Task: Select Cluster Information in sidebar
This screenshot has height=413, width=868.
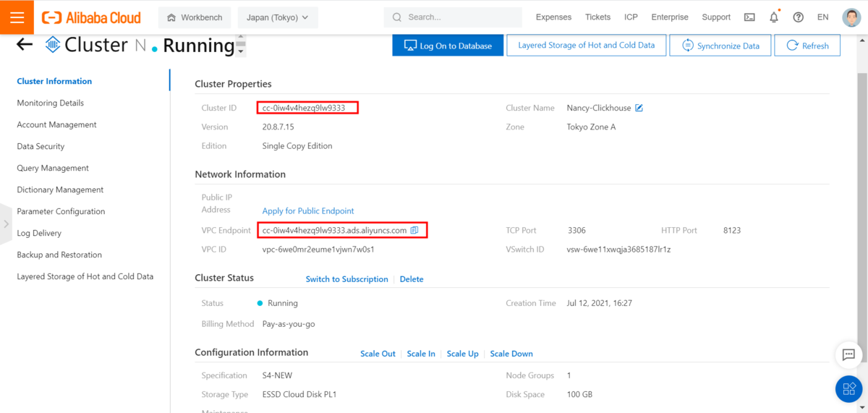Action: pos(54,81)
